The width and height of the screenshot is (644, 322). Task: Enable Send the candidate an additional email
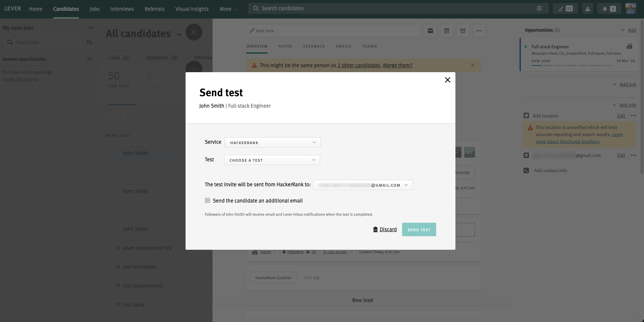[x=207, y=200]
